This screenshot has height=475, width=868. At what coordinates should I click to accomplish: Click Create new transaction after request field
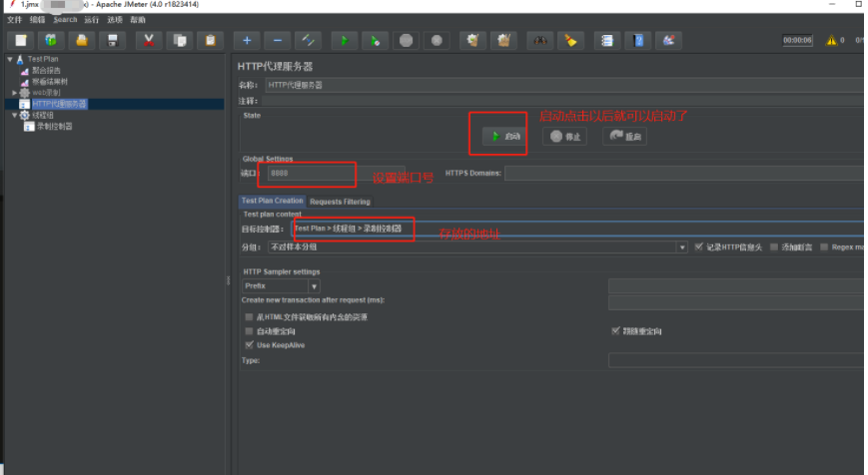point(736,302)
